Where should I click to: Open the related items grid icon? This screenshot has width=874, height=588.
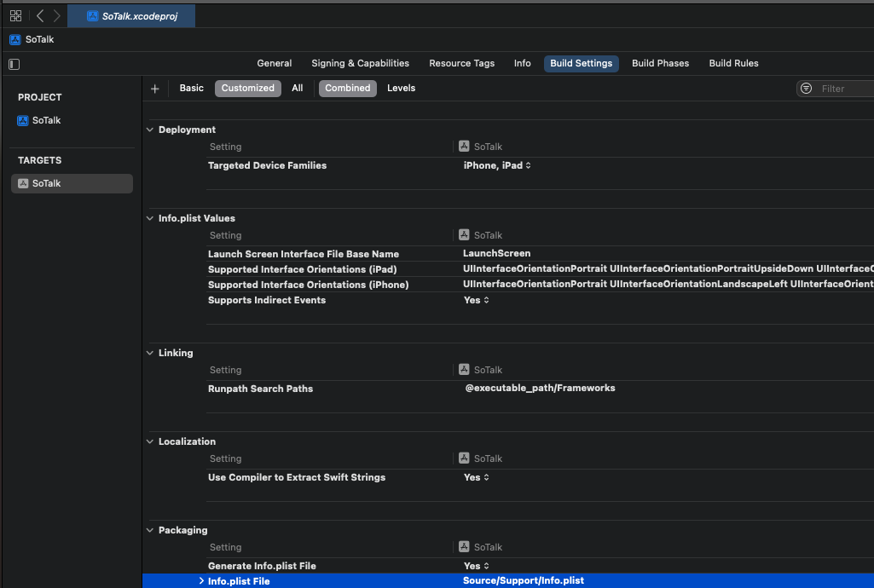15,16
